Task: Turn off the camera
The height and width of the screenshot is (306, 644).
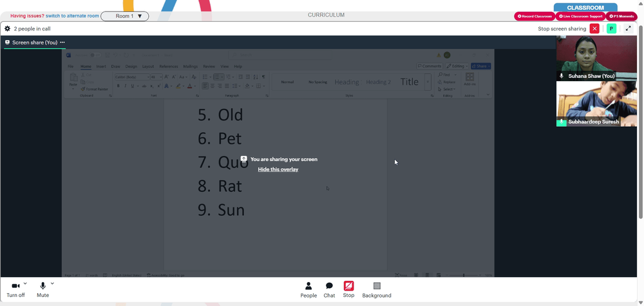Action: coord(15,290)
